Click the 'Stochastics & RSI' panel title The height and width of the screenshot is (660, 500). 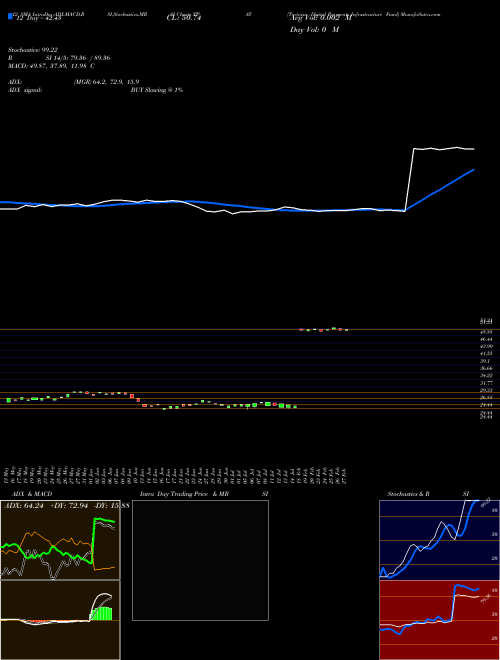pos(428,494)
